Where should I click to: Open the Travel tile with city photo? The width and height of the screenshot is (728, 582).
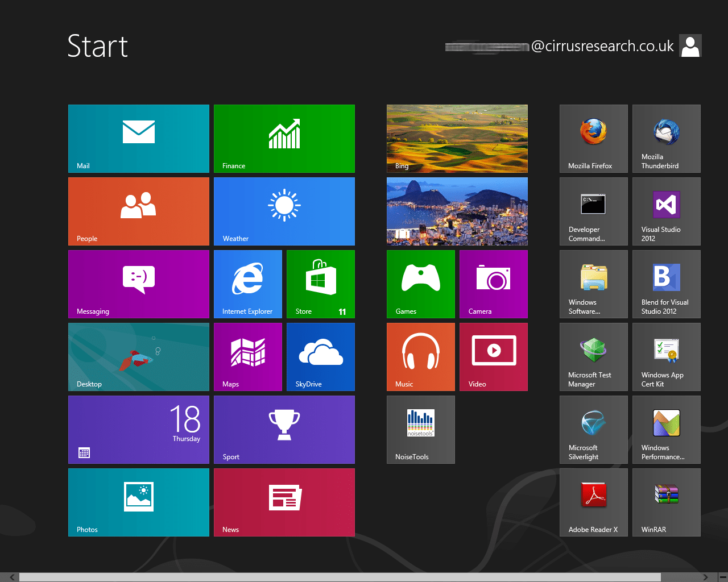[x=457, y=211]
